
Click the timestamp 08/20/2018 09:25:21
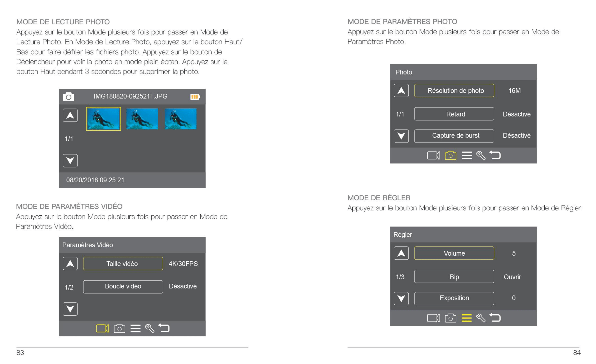pyautogui.click(x=95, y=180)
